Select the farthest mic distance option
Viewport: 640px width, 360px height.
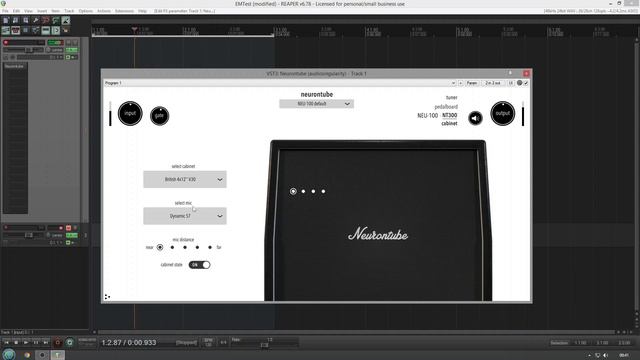coord(210,247)
